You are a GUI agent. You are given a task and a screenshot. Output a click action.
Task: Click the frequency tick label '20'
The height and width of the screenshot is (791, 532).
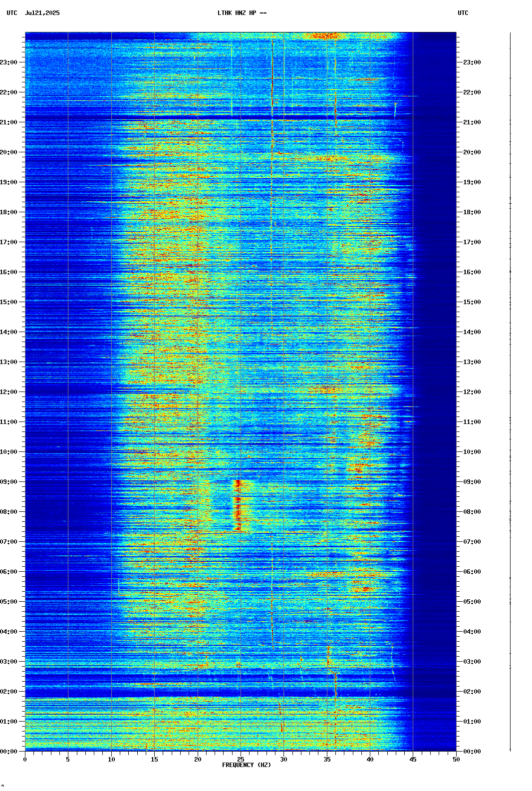tap(198, 760)
